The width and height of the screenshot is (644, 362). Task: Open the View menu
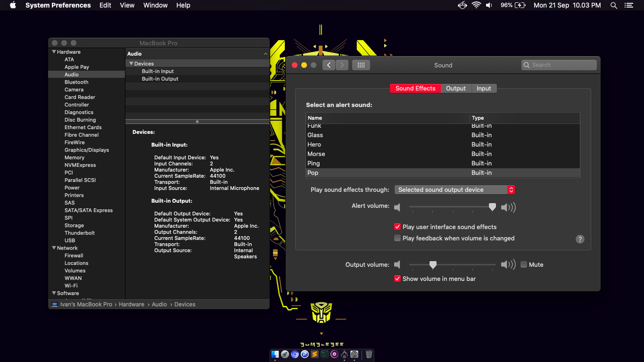tap(127, 5)
